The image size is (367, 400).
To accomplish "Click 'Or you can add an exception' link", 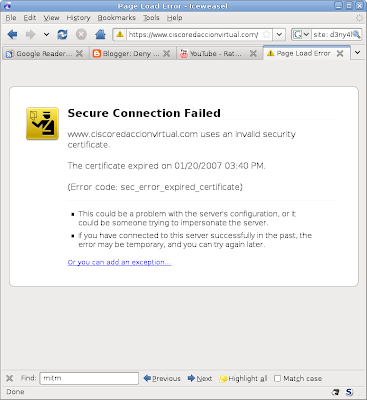I will tap(119, 262).
